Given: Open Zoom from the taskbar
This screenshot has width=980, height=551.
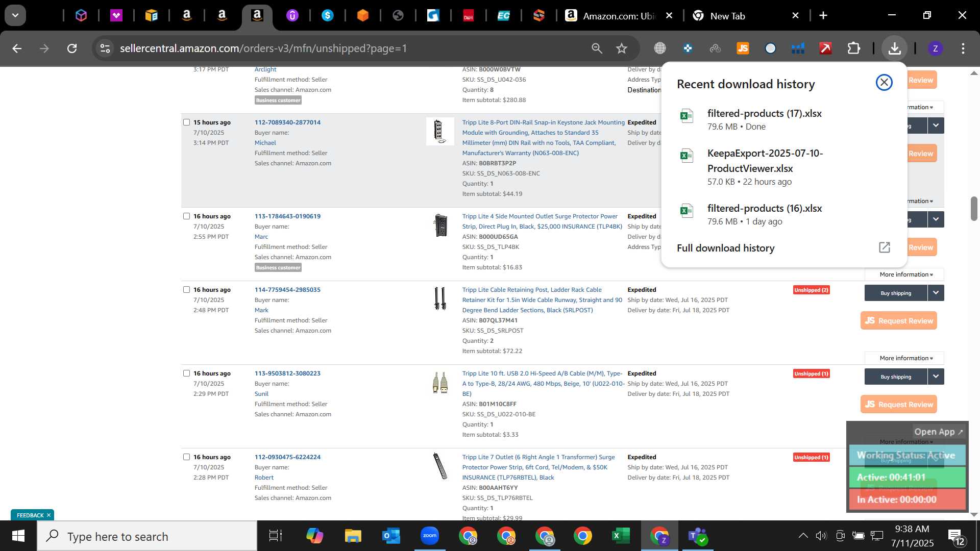Looking at the screenshot, I should [430, 536].
